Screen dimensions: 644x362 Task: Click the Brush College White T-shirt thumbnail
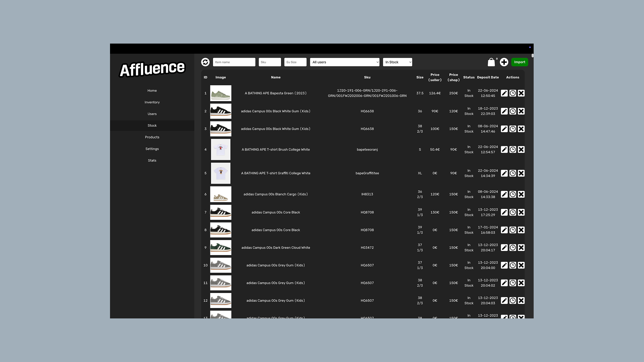click(x=221, y=149)
